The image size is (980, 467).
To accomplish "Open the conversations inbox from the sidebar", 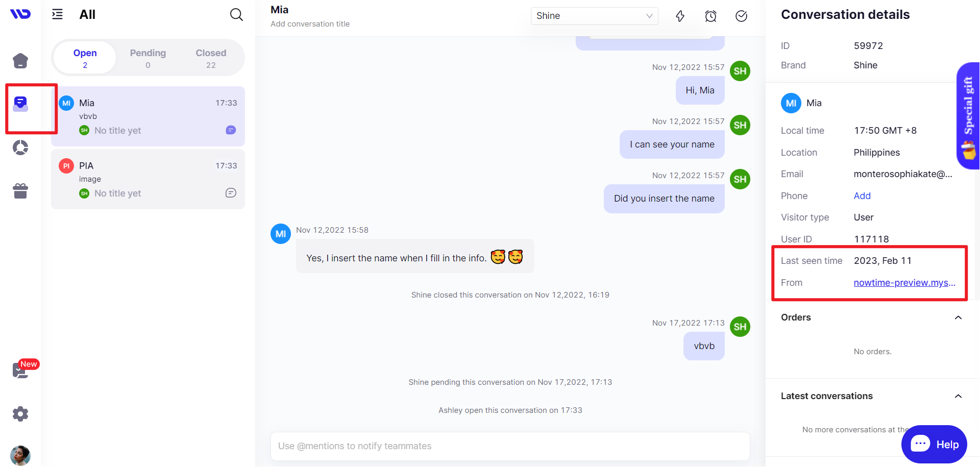I will [20, 104].
